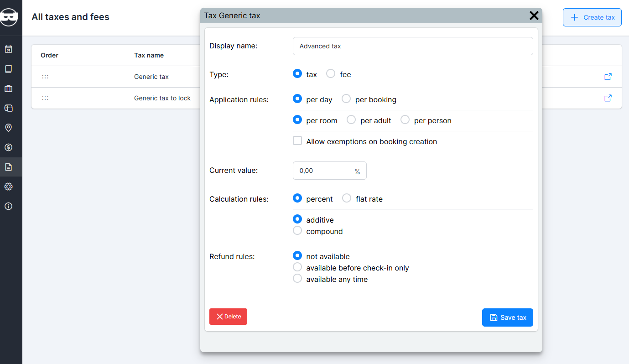Click the Create tax button
The height and width of the screenshot is (364, 629).
click(x=592, y=17)
